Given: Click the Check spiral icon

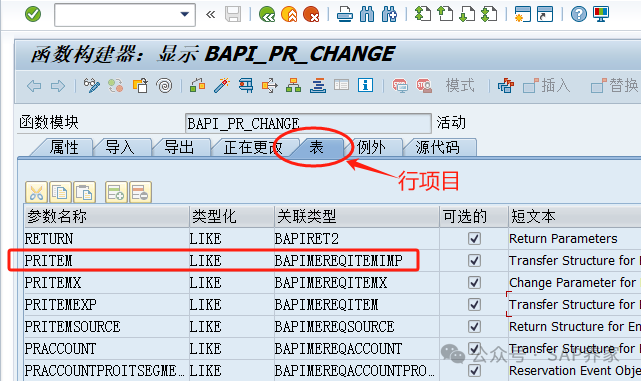Looking at the screenshot, I should coord(164,85).
